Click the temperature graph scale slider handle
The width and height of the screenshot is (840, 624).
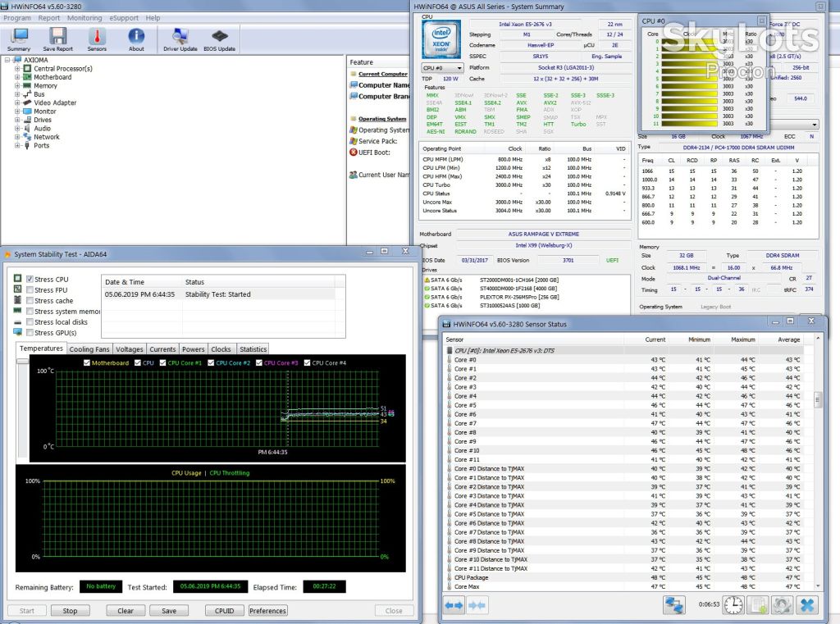(22, 362)
